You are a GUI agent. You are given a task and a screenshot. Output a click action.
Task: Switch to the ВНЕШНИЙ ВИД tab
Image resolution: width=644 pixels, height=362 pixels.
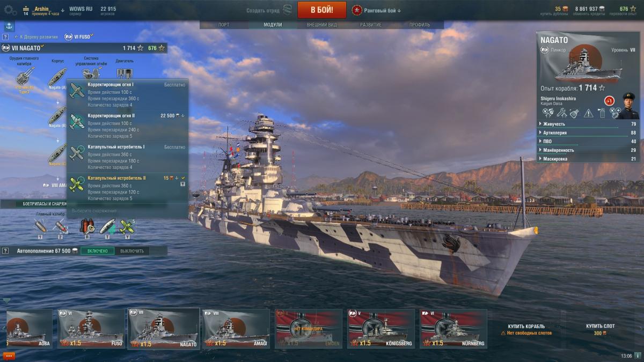tap(322, 25)
